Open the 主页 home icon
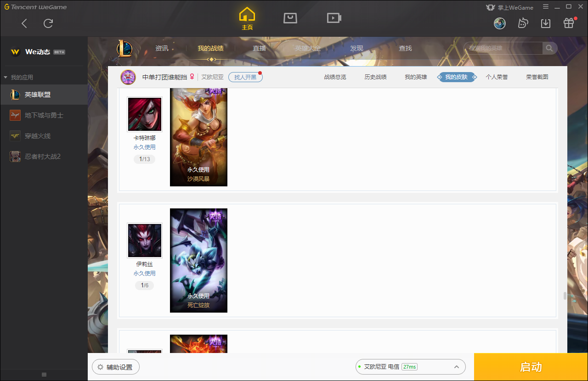 click(x=247, y=19)
